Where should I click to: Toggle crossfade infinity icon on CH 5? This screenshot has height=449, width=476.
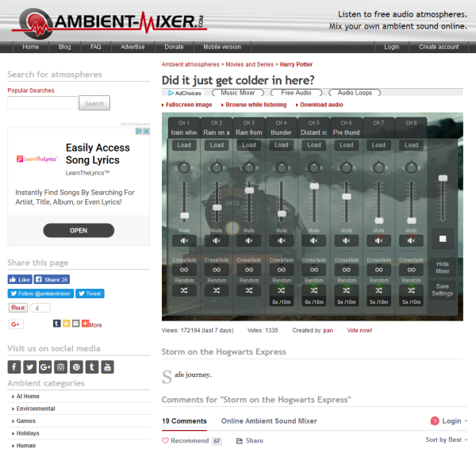(314, 270)
